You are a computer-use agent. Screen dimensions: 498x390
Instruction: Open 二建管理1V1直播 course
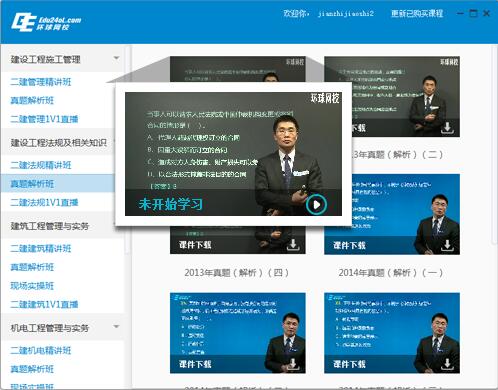coord(44,119)
